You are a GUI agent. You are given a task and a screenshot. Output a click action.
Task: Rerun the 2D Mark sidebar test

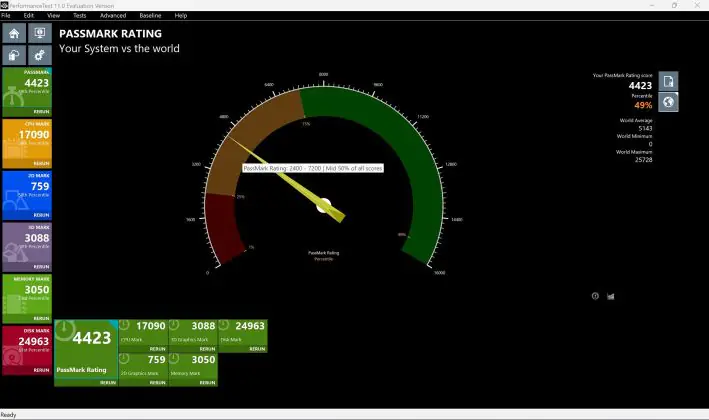click(x=41, y=215)
